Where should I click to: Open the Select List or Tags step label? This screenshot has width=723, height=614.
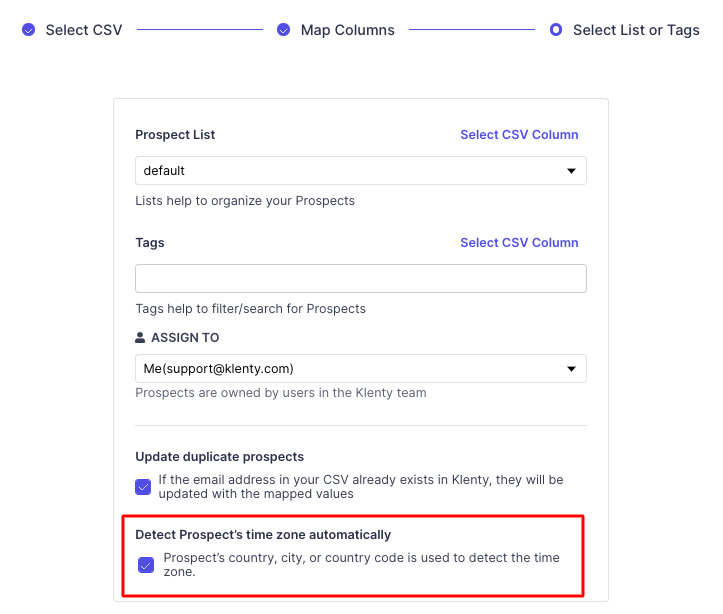coord(636,30)
